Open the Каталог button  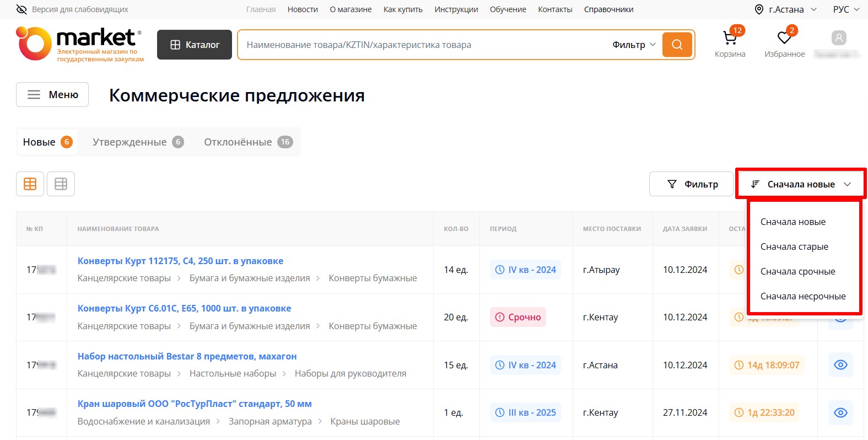[195, 45]
